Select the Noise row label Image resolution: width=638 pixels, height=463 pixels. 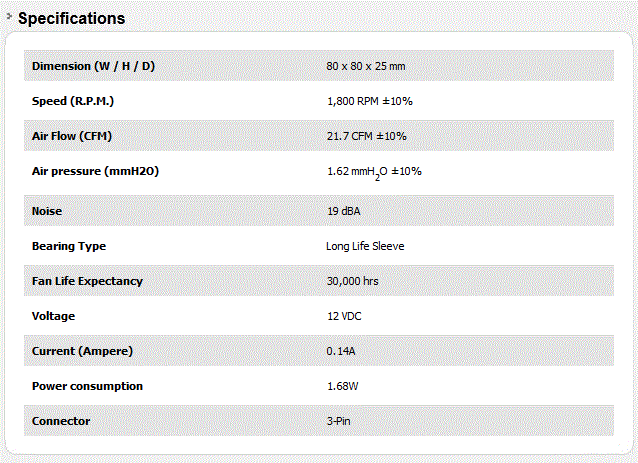pos(48,211)
